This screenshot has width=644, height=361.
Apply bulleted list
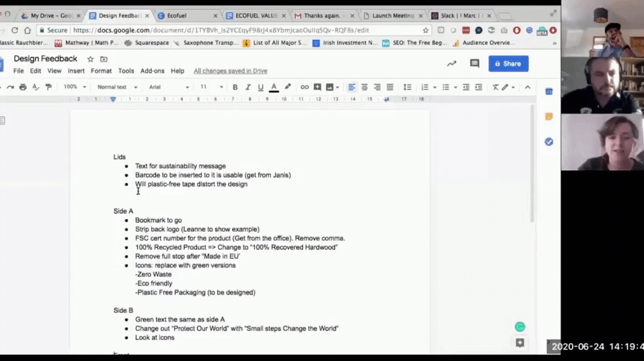pyautogui.click(x=446, y=87)
